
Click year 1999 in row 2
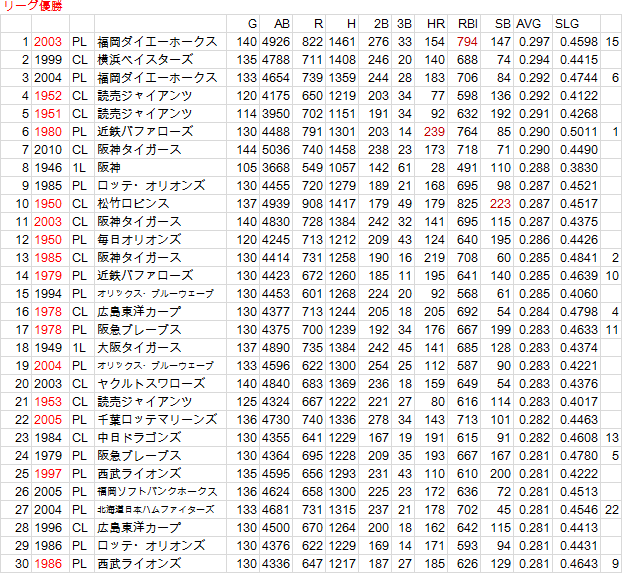tap(48, 60)
